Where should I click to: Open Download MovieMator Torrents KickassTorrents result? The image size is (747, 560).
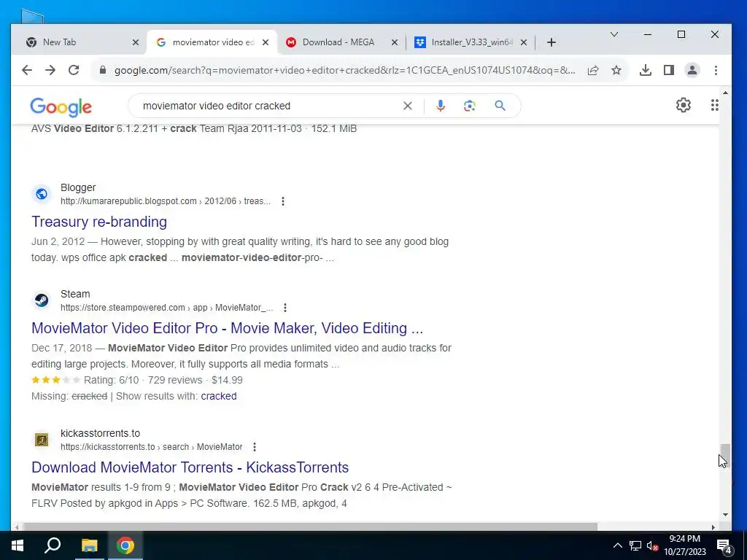click(x=190, y=467)
